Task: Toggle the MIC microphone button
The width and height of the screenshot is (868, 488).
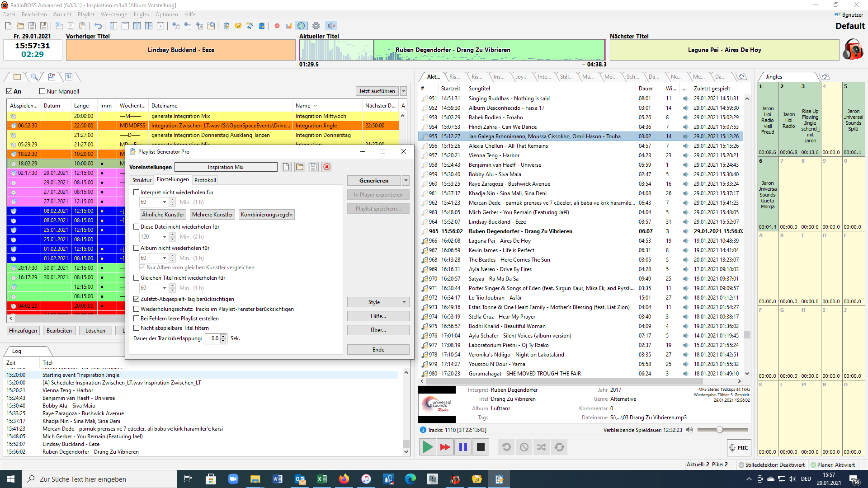Action: (x=739, y=447)
